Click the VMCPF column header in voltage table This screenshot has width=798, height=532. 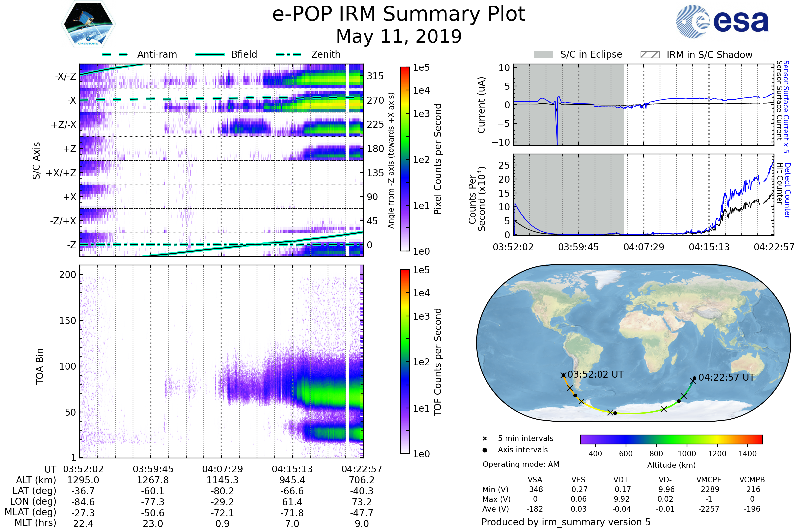point(709,480)
